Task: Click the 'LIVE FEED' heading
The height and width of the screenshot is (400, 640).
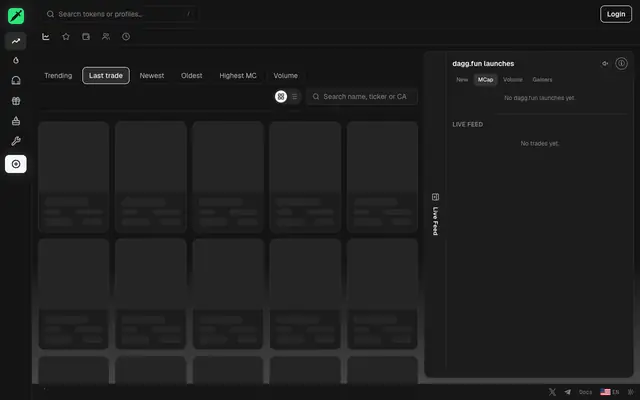Action: (467, 124)
